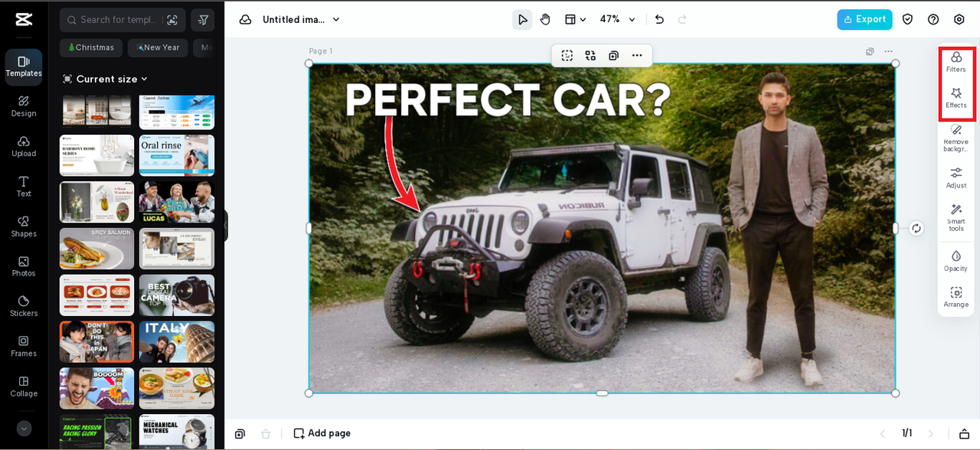Screen dimensions: 980x450
Task: Open the 47% zoom dropdown
Action: click(617, 20)
